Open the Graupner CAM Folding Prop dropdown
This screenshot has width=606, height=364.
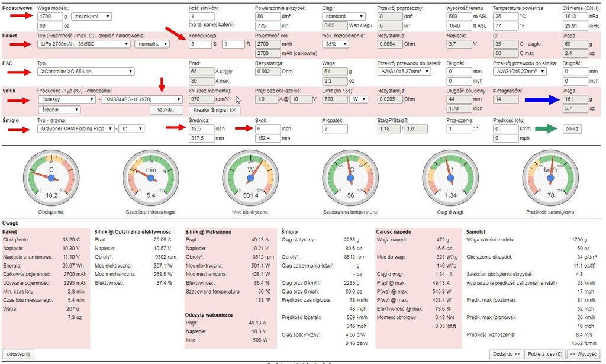tap(75, 128)
